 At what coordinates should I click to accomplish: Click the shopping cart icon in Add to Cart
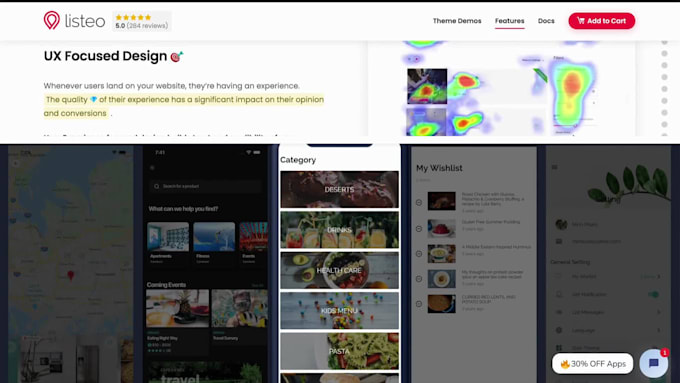(x=581, y=21)
